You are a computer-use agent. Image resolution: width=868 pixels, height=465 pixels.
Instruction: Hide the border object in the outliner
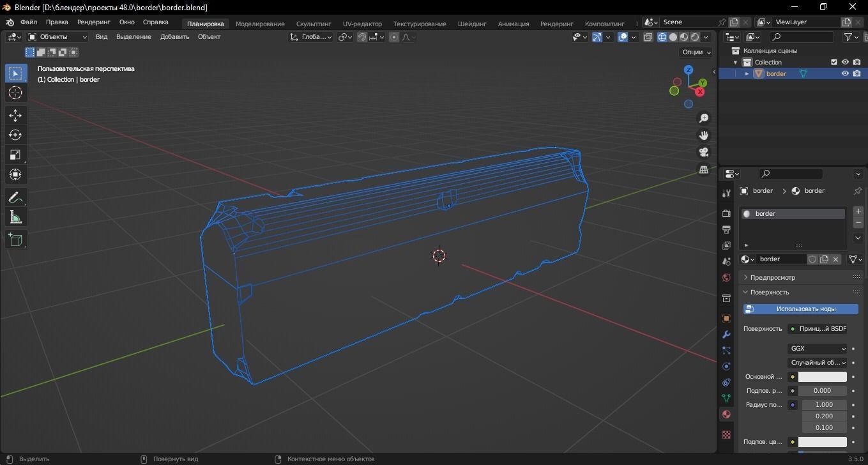pos(844,73)
